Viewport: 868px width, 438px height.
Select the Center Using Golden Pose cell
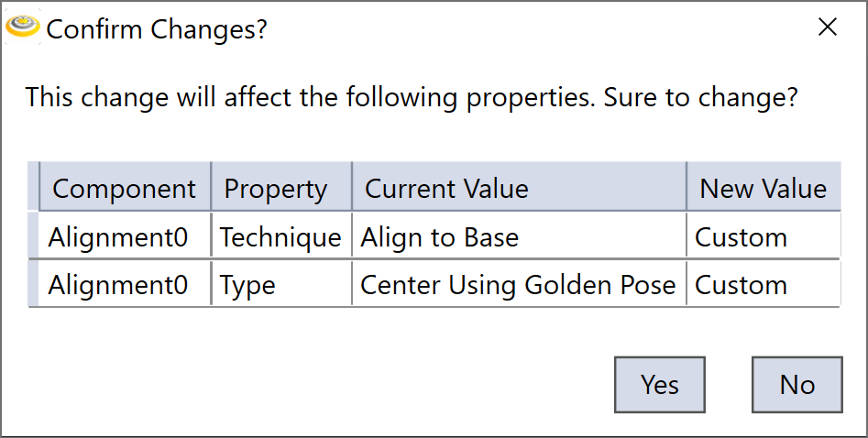519,285
